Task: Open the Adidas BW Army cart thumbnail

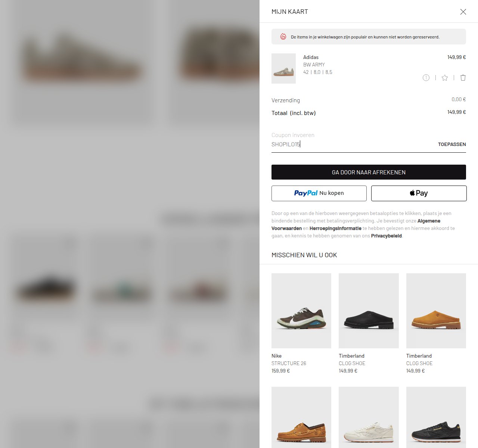Action: point(283,68)
